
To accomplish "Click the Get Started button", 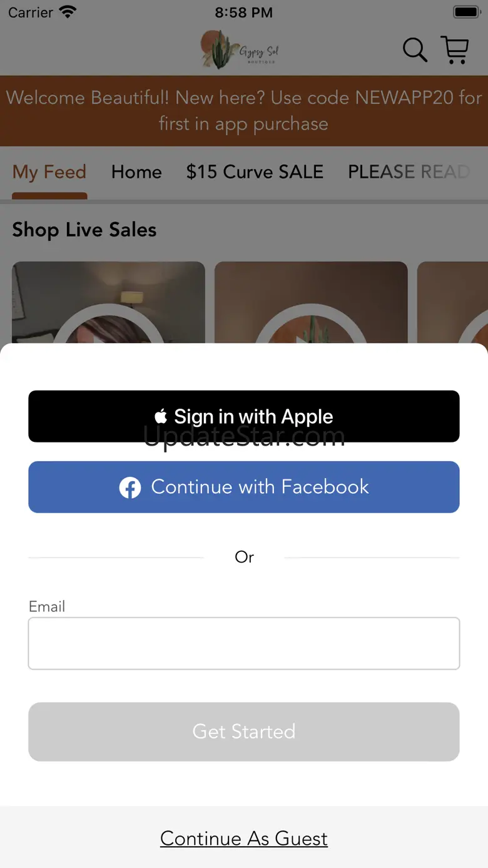I will point(244,732).
